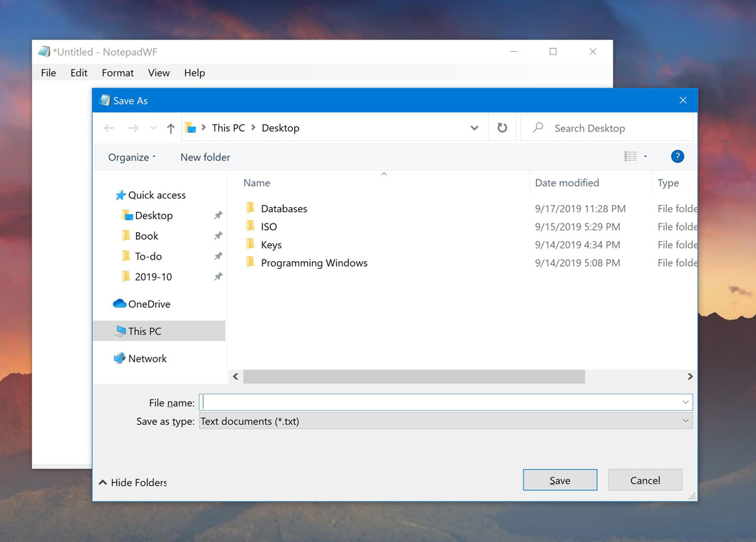Click the pin icon beside Book

click(x=218, y=236)
